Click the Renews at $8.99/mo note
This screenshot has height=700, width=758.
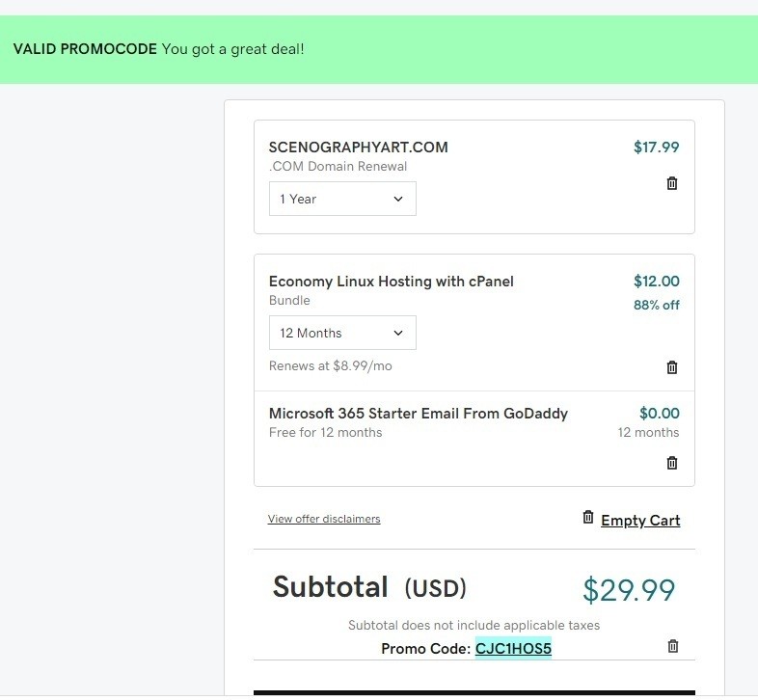coord(330,366)
